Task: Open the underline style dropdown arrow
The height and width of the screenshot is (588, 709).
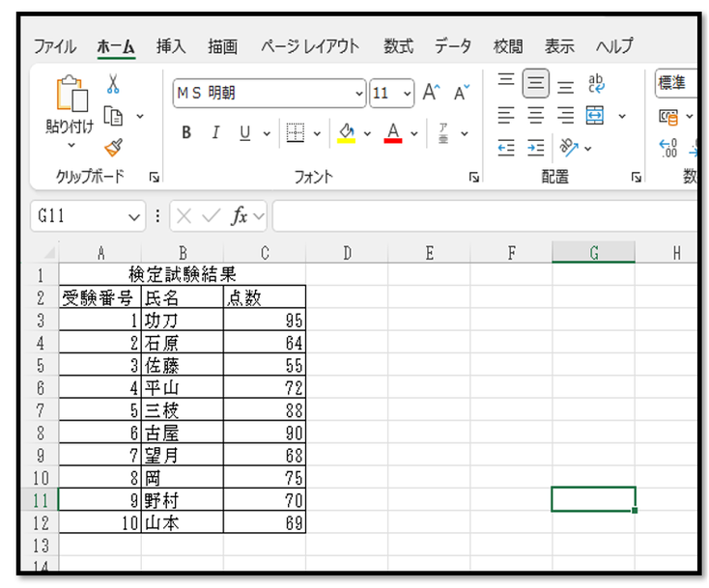Action: (x=267, y=134)
